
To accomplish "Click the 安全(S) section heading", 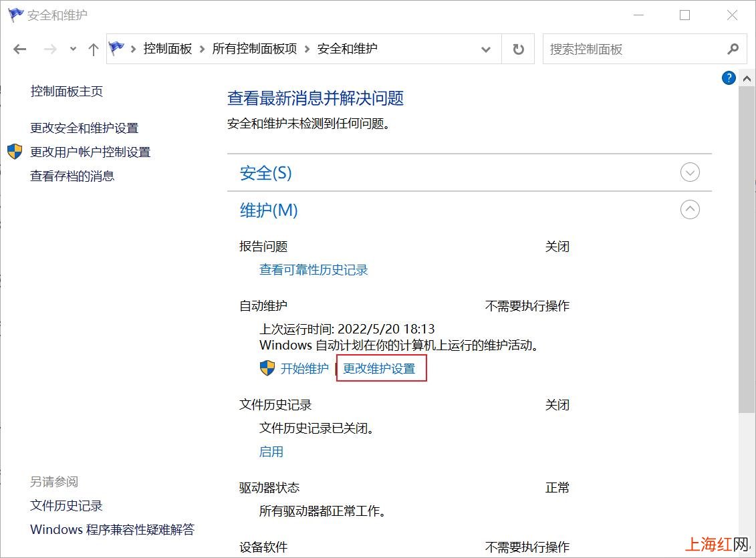I will click(265, 172).
